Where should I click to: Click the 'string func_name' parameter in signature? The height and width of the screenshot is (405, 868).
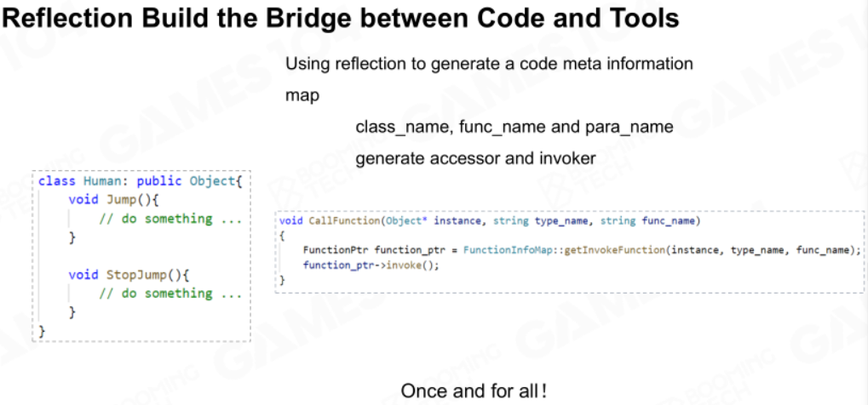coord(647,221)
